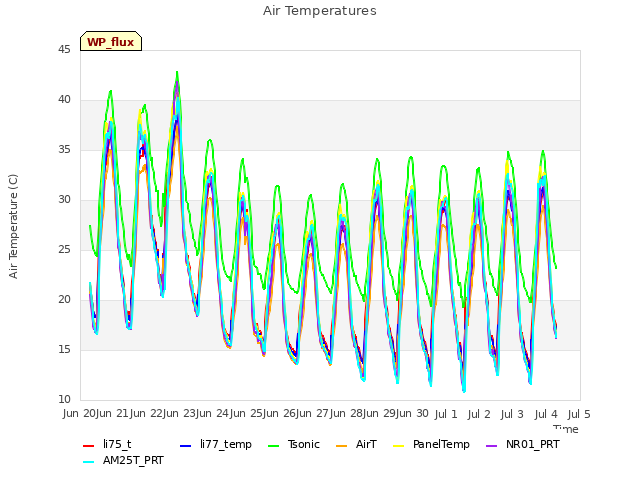Click the Air Temperature (C) axis label
The height and width of the screenshot is (480, 640).
point(13,227)
